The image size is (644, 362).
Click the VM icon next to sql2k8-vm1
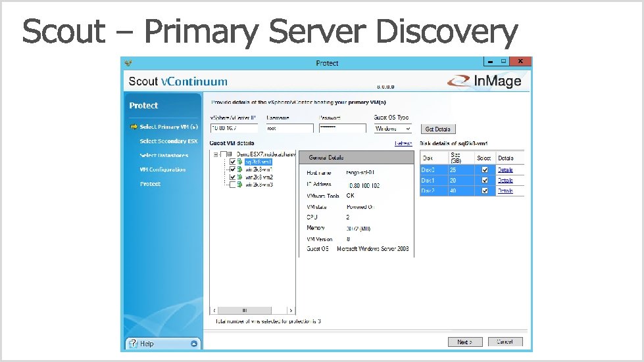[x=240, y=162]
